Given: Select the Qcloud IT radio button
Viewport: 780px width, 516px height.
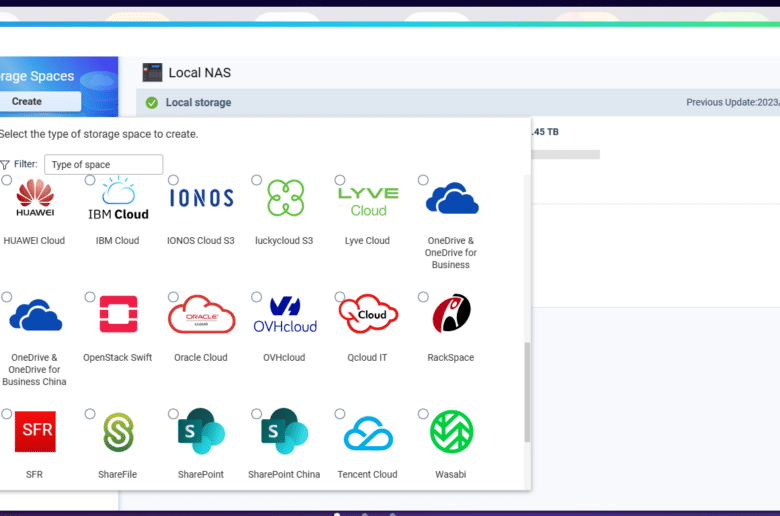Looking at the screenshot, I should tap(340, 297).
